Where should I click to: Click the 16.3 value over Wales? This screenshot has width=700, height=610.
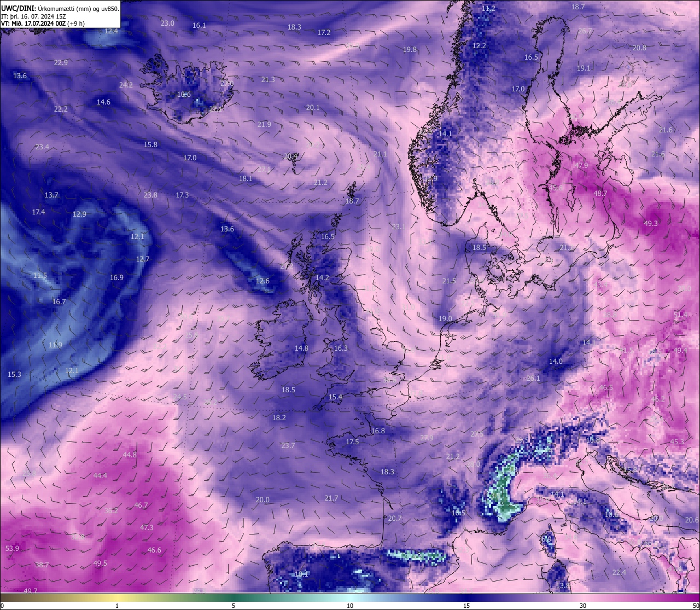coord(341,348)
